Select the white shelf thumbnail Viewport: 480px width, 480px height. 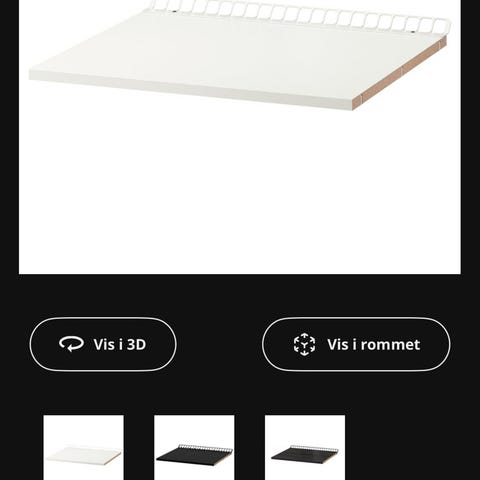point(83,447)
